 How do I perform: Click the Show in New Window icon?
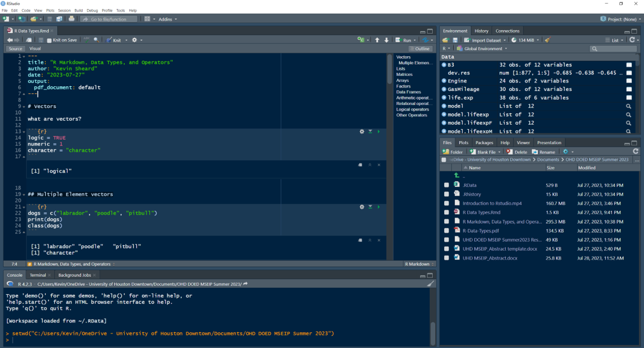tap(29, 40)
